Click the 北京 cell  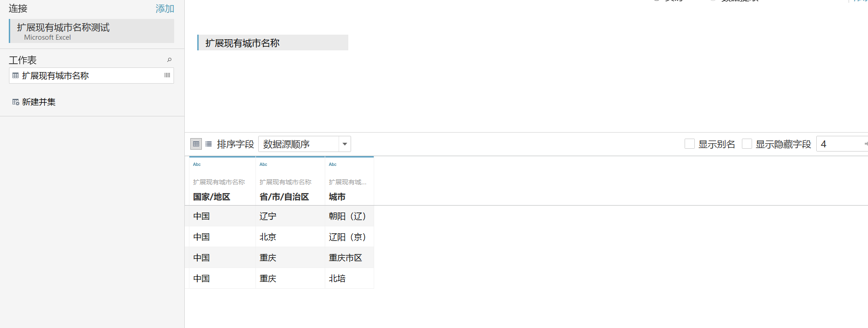(290, 237)
